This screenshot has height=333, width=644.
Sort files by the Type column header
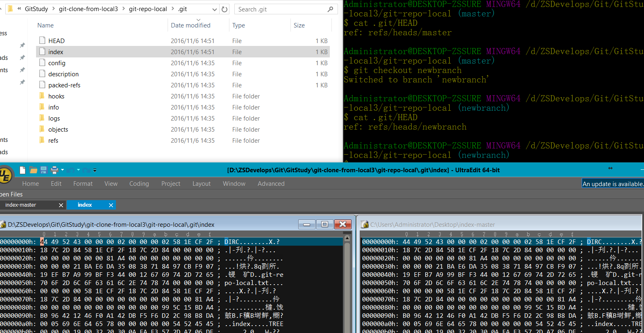coord(239,25)
